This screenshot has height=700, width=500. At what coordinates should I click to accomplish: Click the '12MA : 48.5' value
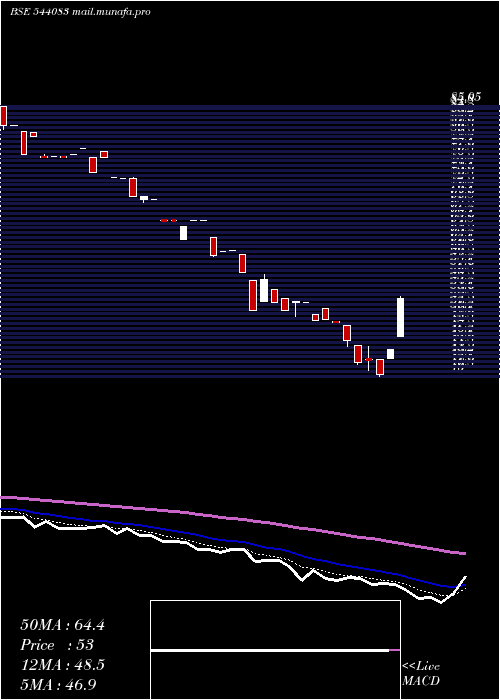(x=62, y=665)
